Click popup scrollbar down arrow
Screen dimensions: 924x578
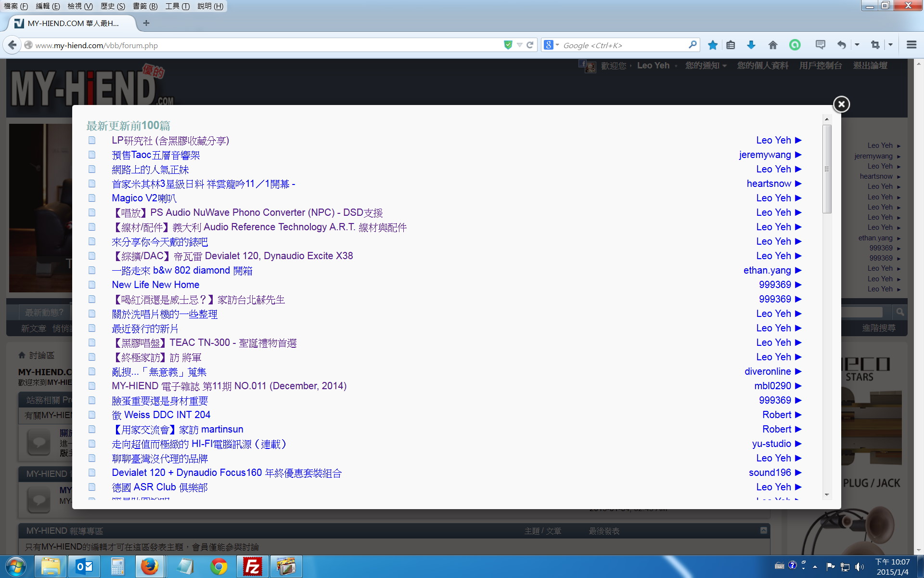(827, 495)
